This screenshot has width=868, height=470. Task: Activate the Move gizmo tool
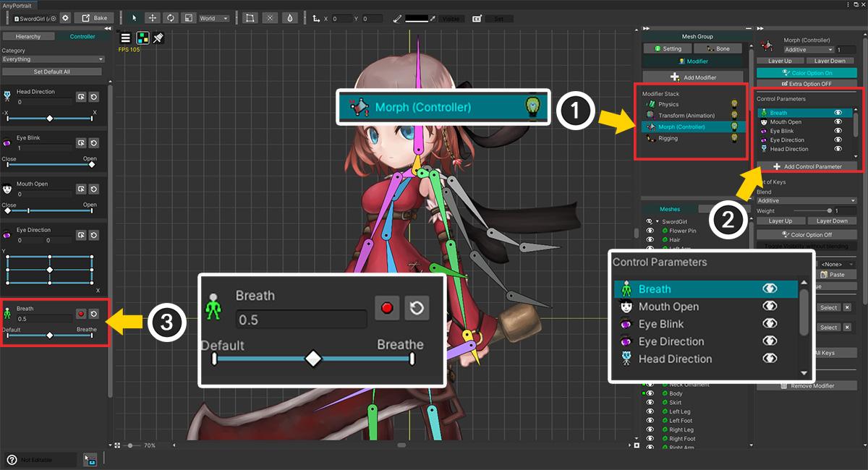tap(153, 18)
